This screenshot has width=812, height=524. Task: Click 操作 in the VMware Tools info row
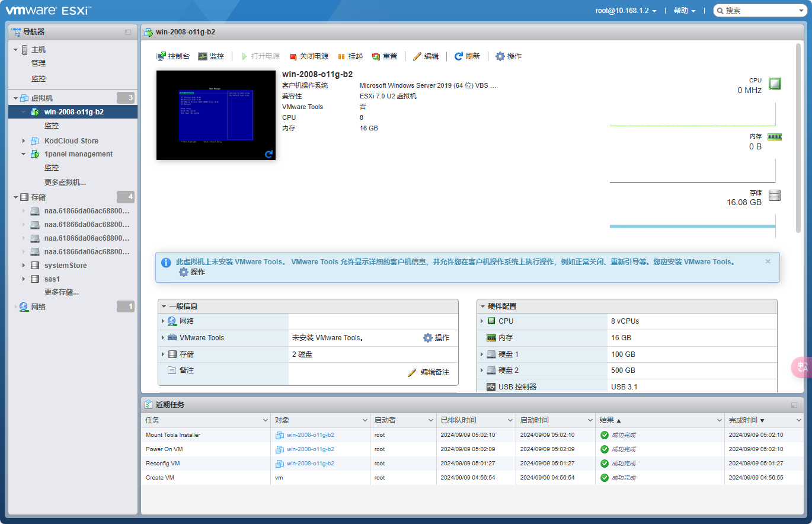click(436, 338)
